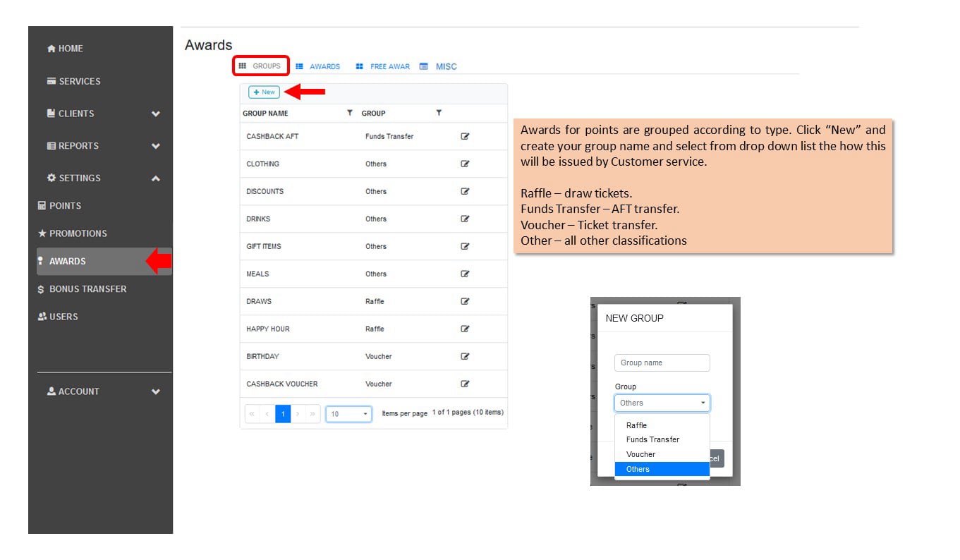
Task: Edit the BIRTHDAY group
Action: [x=465, y=356]
